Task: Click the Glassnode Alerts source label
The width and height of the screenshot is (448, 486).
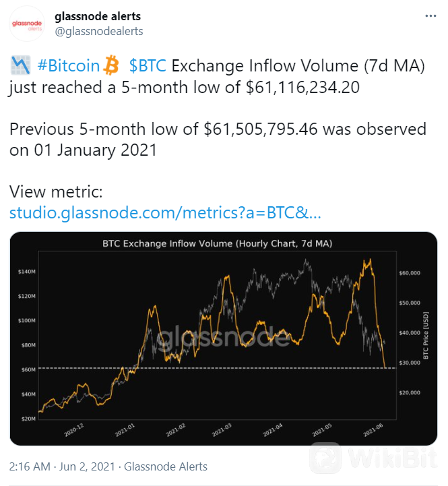Action: click(166, 466)
